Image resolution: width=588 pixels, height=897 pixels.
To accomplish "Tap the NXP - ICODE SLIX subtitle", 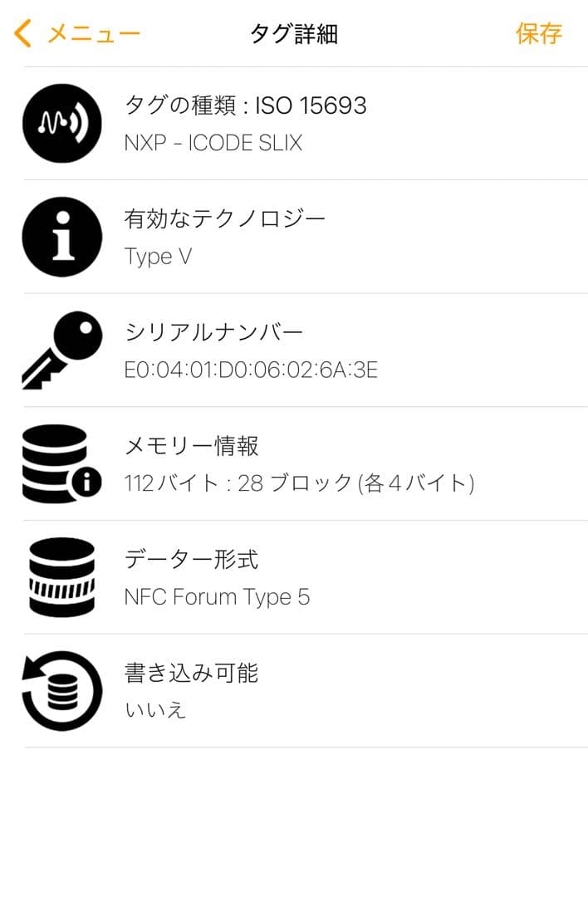I will [213, 143].
